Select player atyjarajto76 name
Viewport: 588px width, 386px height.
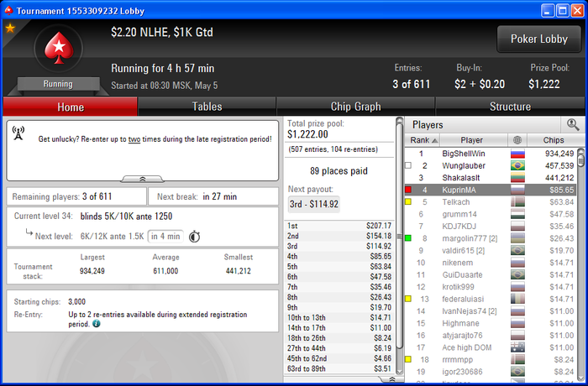click(462, 336)
